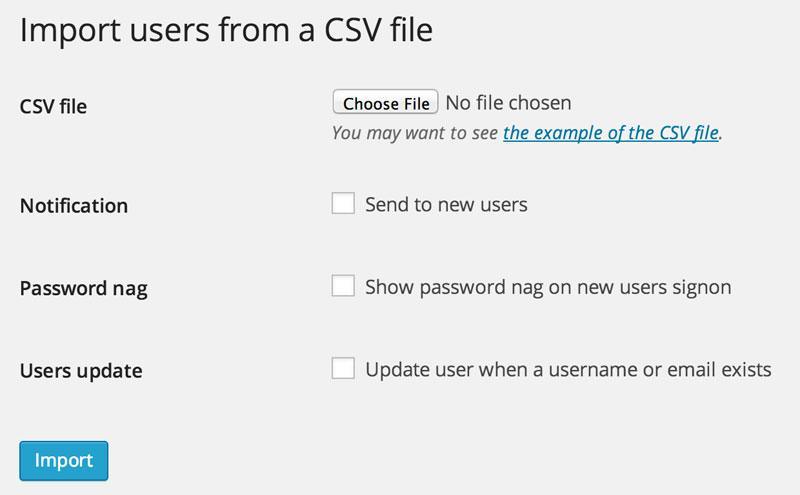This screenshot has height=495, width=800.
Task: Open the example of the CSV file link
Action: pos(611,133)
